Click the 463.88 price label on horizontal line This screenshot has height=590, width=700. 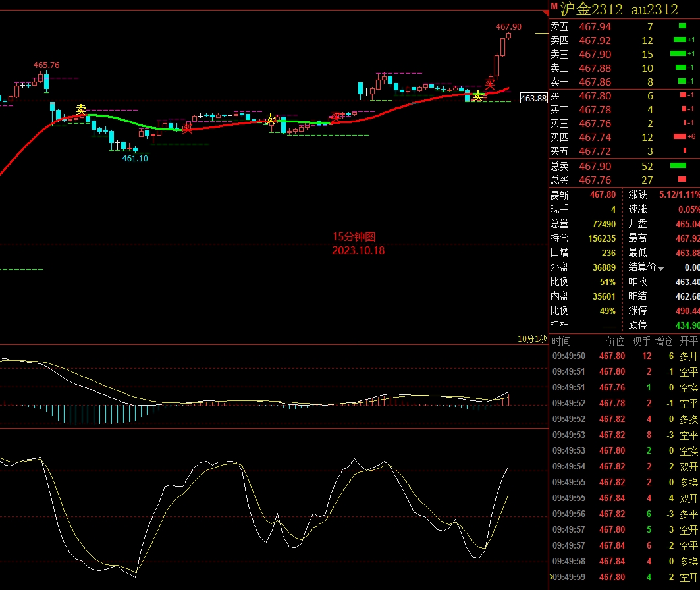[x=533, y=98]
